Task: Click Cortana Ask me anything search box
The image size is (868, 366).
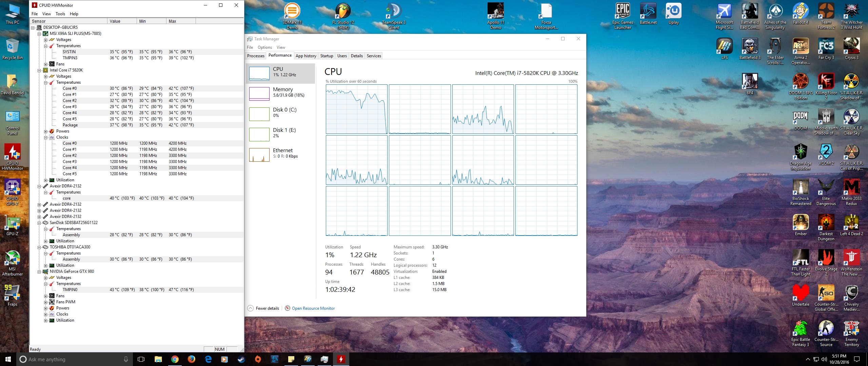Action: (75, 359)
